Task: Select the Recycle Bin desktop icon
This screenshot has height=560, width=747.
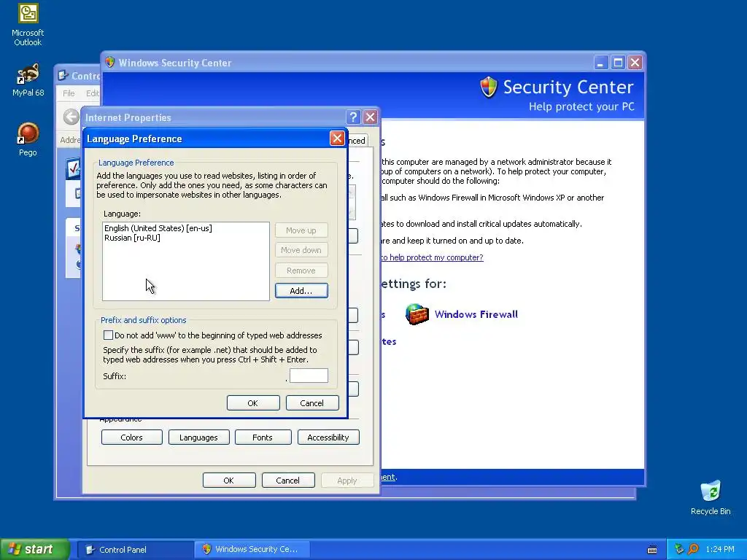Action: [x=711, y=497]
